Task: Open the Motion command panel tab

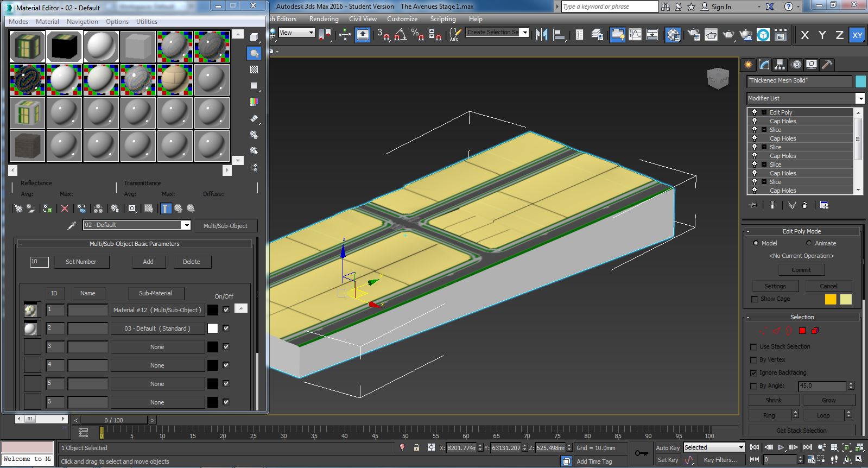Action: [796, 65]
